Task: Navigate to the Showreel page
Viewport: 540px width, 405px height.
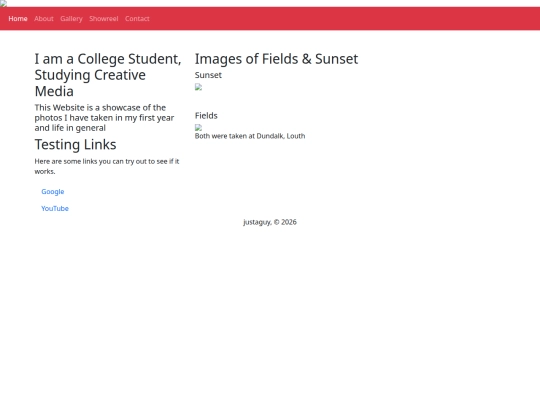Action: (104, 19)
